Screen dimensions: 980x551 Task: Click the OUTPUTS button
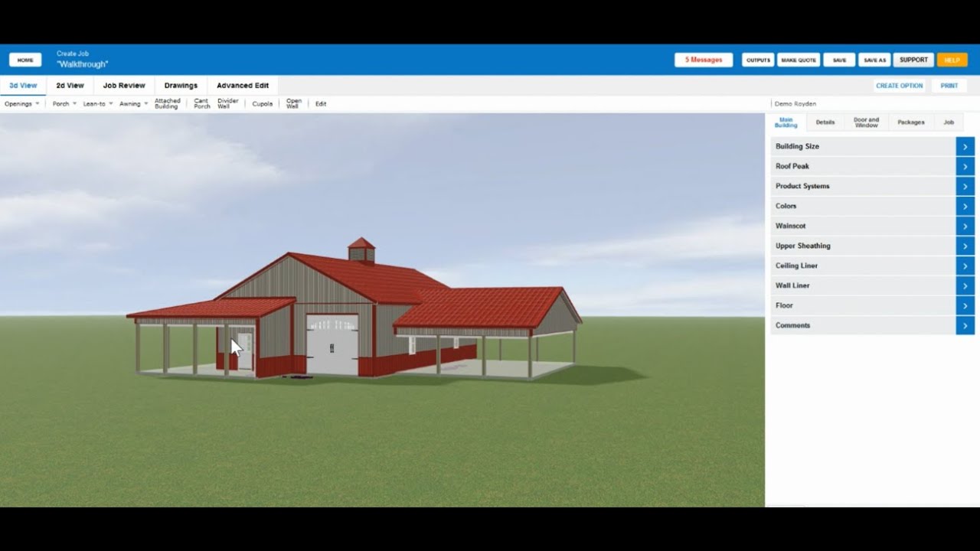(758, 60)
